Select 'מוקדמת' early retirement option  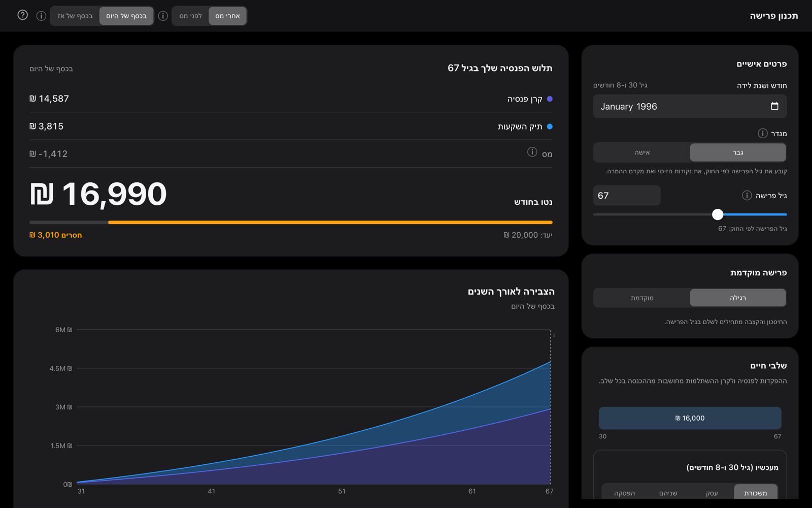(x=642, y=298)
